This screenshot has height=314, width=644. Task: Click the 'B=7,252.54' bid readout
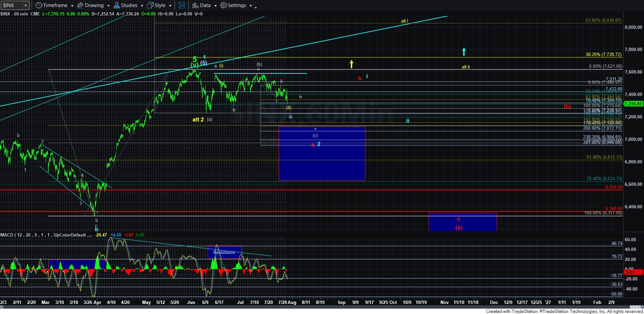coord(103,14)
